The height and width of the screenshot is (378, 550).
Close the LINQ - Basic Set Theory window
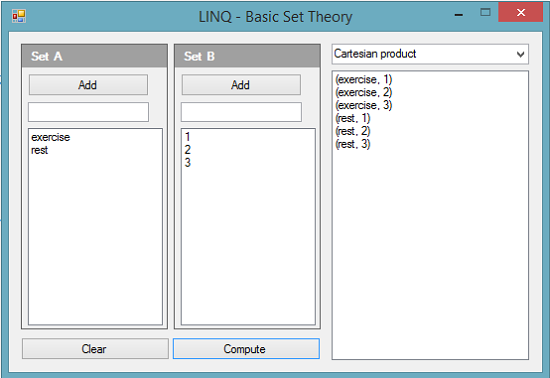(521, 13)
